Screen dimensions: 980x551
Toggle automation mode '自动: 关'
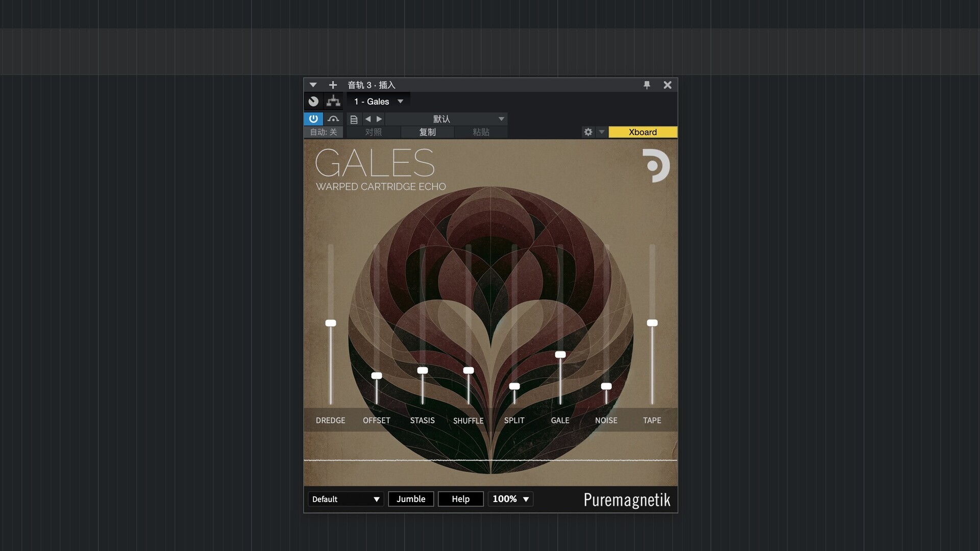(324, 132)
